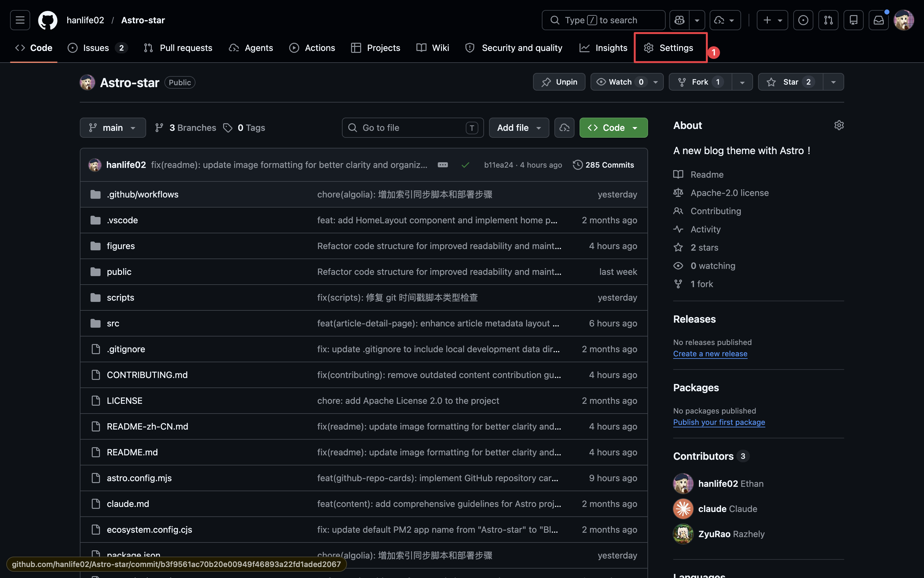Viewport: 924px width, 578px height.
Task: Open the scripts folder
Action: tap(120, 297)
